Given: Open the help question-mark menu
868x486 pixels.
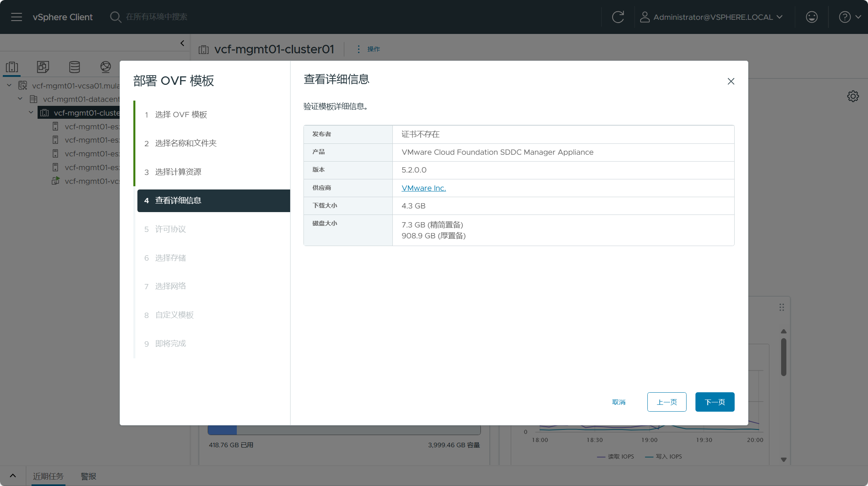Looking at the screenshot, I should pos(850,17).
